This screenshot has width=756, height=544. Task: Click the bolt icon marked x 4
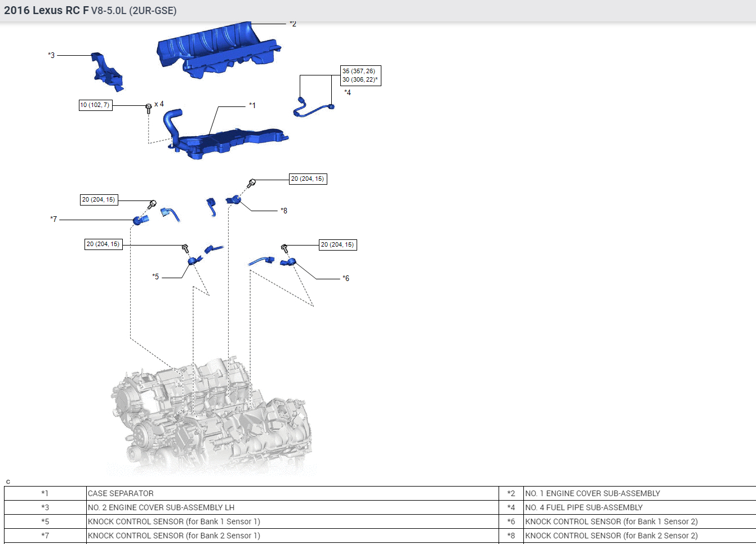point(149,108)
